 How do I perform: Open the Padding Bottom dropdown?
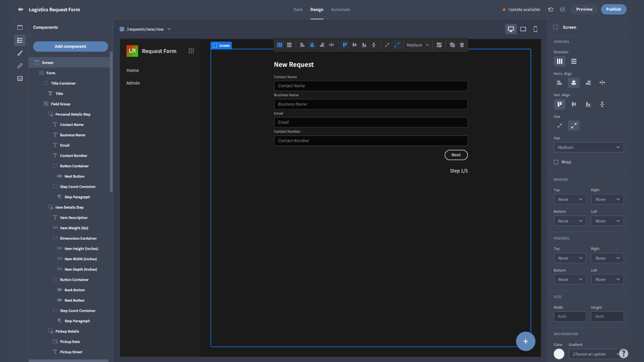pos(570,280)
